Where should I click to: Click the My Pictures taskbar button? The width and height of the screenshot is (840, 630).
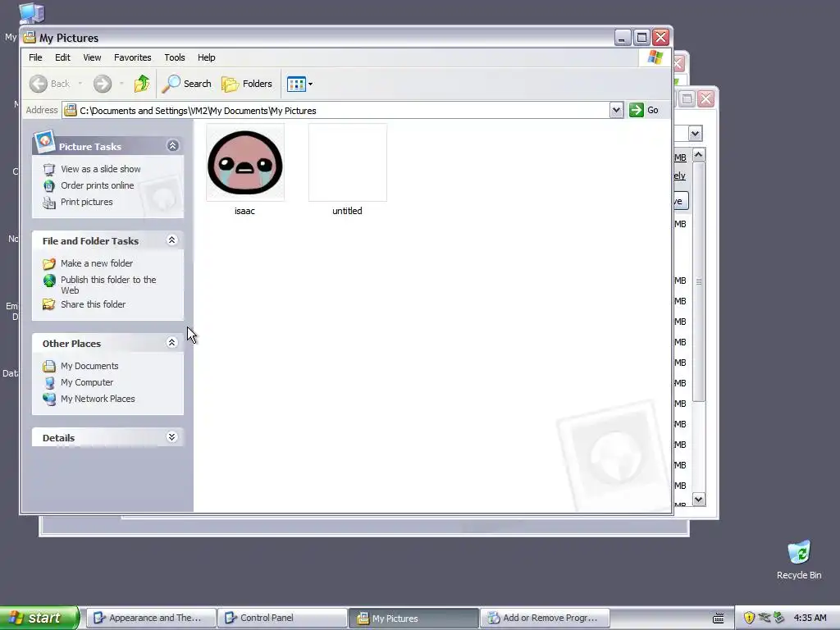(x=413, y=619)
